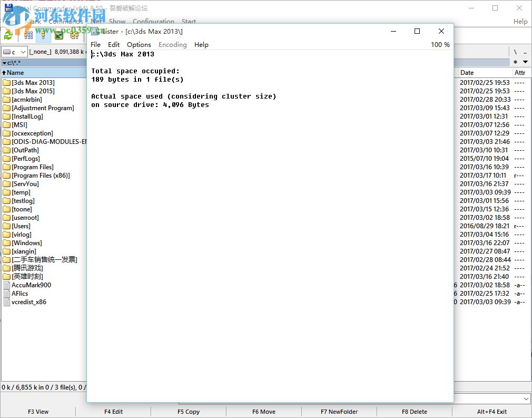This screenshot has height=418, width=532.
Task: Open the Lister Options menu
Action: click(139, 44)
